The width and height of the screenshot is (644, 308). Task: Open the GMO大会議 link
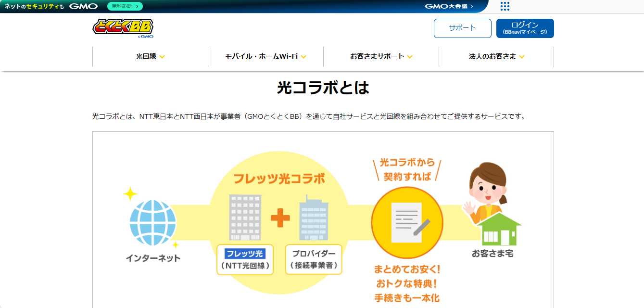point(449,6)
